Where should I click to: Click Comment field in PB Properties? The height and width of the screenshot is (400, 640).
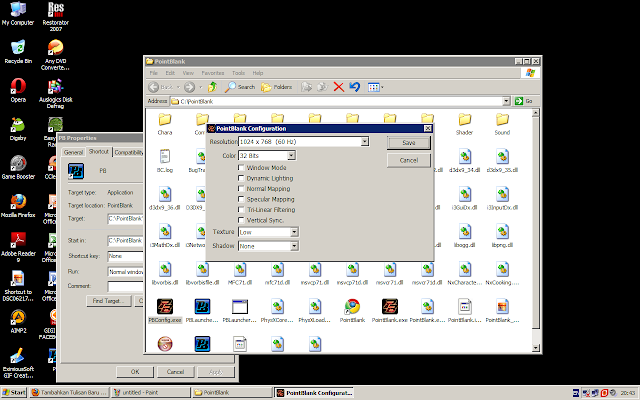[x=126, y=286]
